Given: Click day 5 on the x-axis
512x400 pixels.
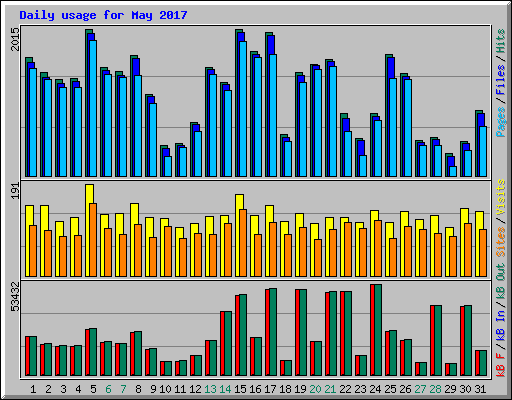Looking at the screenshot, I should click(x=93, y=389).
